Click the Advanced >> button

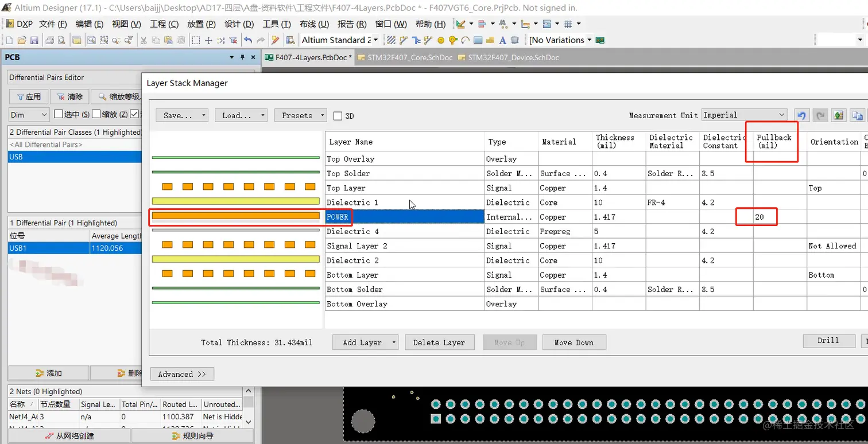(x=182, y=374)
